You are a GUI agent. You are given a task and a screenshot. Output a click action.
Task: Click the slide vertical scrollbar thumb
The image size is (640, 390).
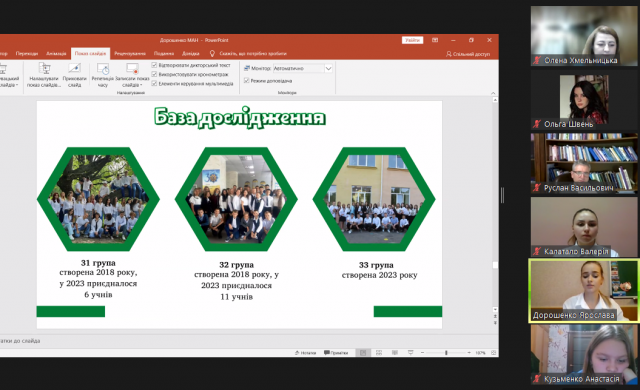tap(495, 265)
